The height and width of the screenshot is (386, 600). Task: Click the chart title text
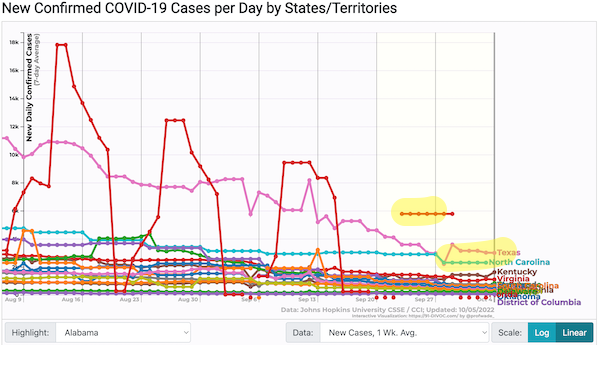(199, 8)
